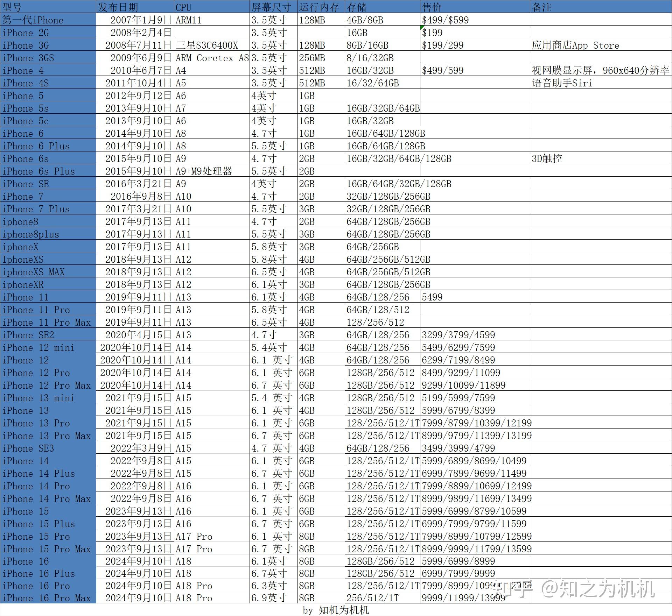Click the 3499/3999/4799 price cell
This screenshot has height=616, width=672.
[x=475, y=448]
